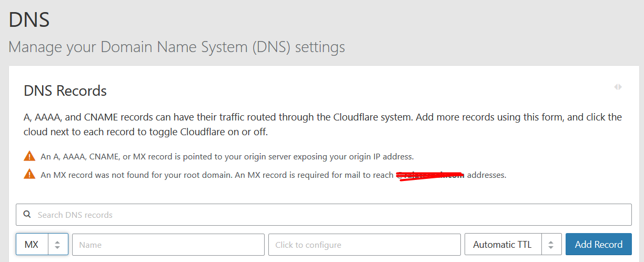Click the Manage your Domain Name System subtitle
The width and height of the screenshot is (644, 262).
pyautogui.click(x=177, y=47)
